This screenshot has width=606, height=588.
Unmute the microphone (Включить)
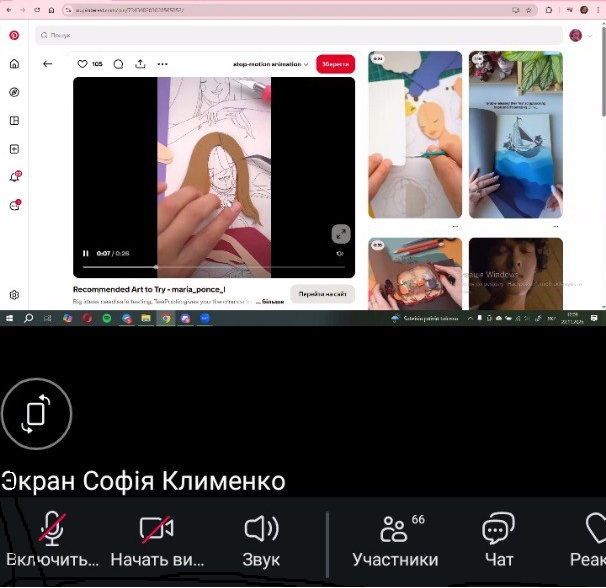coord(52,540)
